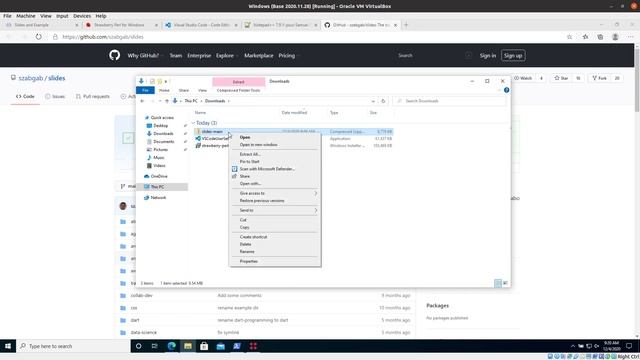
Task: Expand the Explorer address bar history dropdown
Action: click(x=373, y=101)
